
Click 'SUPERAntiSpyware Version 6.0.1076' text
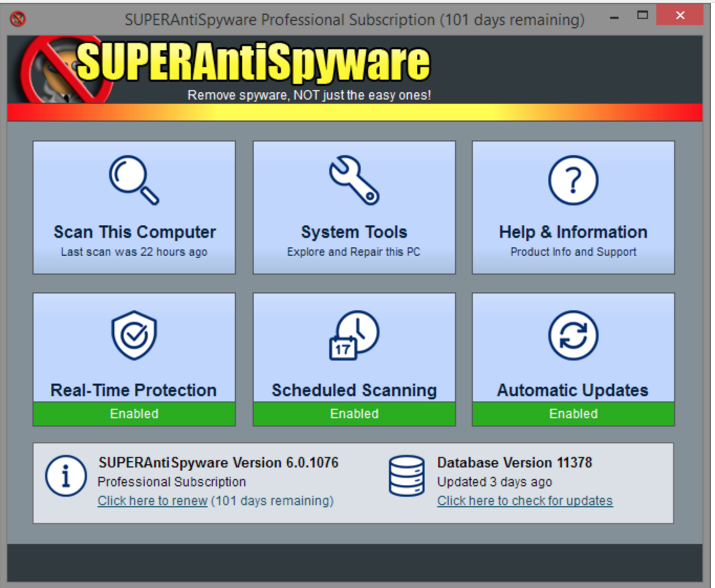pos(219,463)
